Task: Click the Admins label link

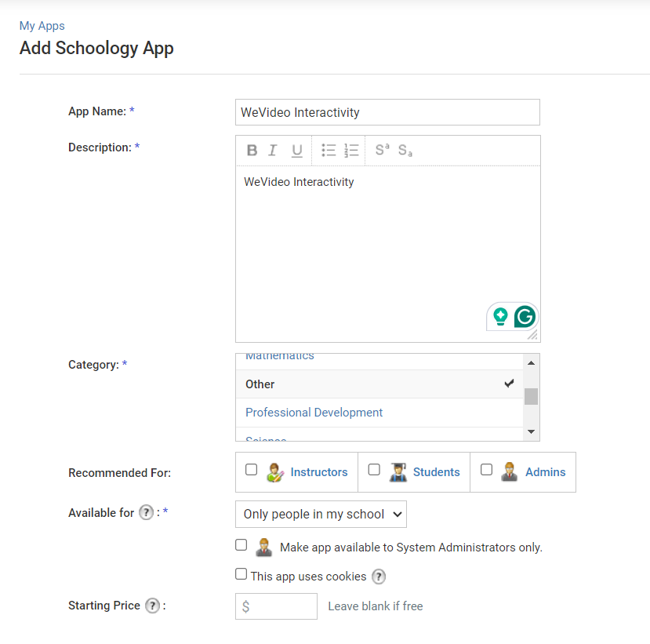Action: 546,472
